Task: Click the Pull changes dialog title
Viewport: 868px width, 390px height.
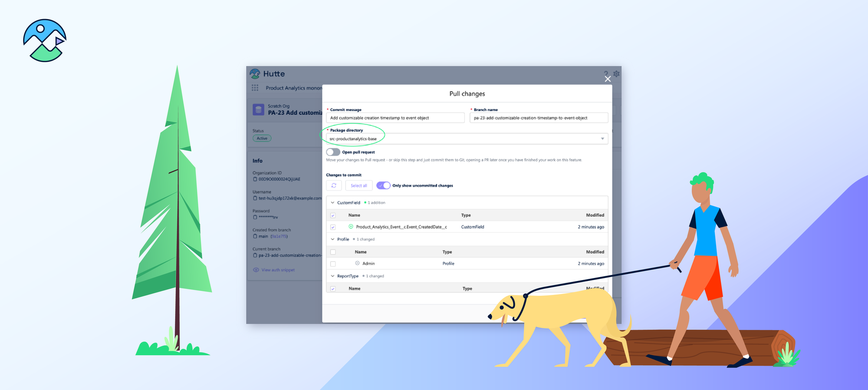Action: pyautogui.click(x=467, y=93)
